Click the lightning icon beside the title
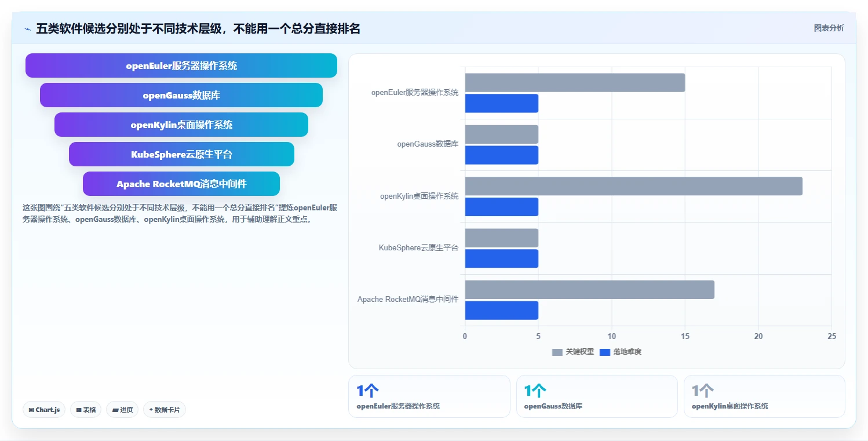 coord(27,29)
